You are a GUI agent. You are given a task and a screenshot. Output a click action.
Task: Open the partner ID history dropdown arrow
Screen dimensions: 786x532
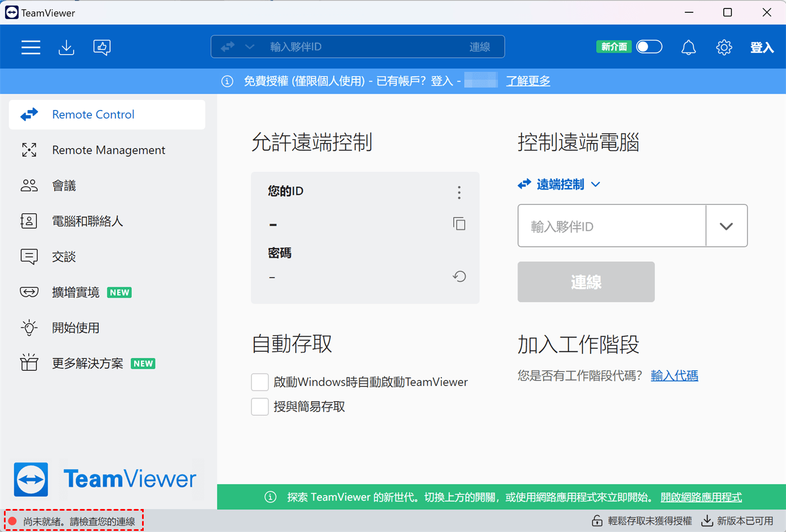[726, 226]
